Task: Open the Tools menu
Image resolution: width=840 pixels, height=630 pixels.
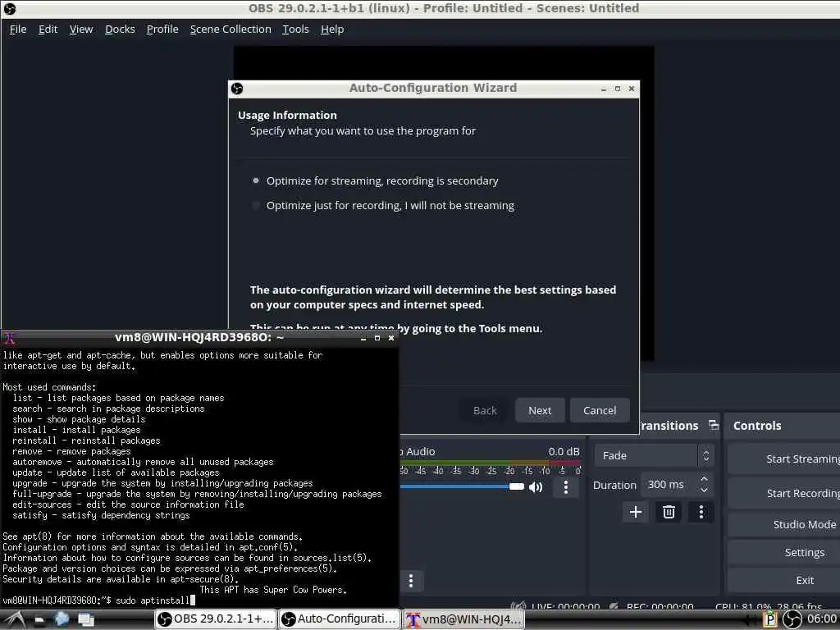Action: tap(295, 30)
